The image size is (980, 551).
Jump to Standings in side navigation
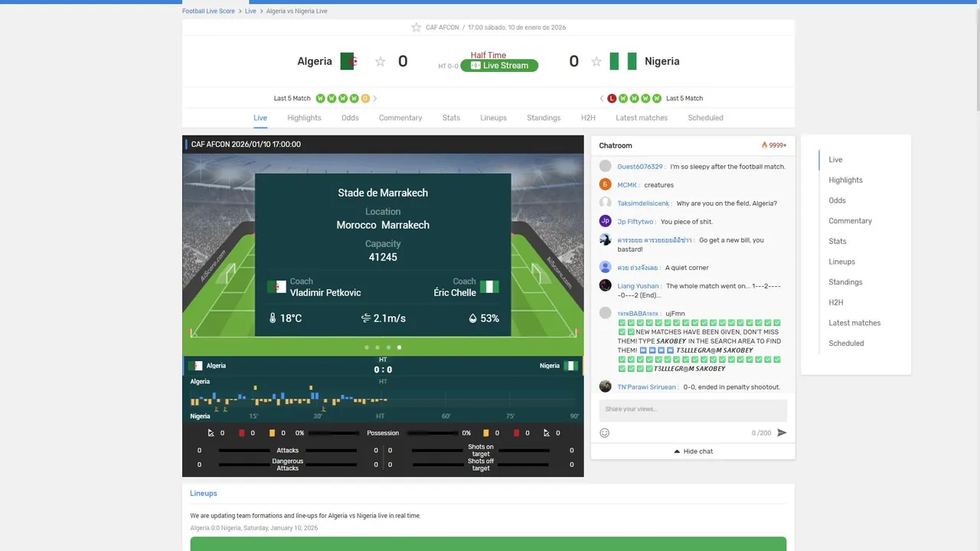coord(845,282)
